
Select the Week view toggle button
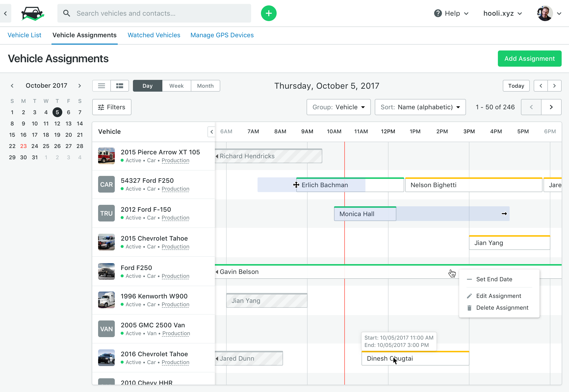pyautogui.click(x=176, y=86)
